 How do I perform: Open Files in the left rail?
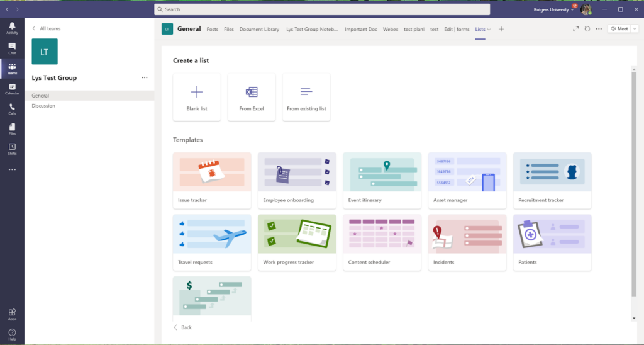click(x=12, y=129)
